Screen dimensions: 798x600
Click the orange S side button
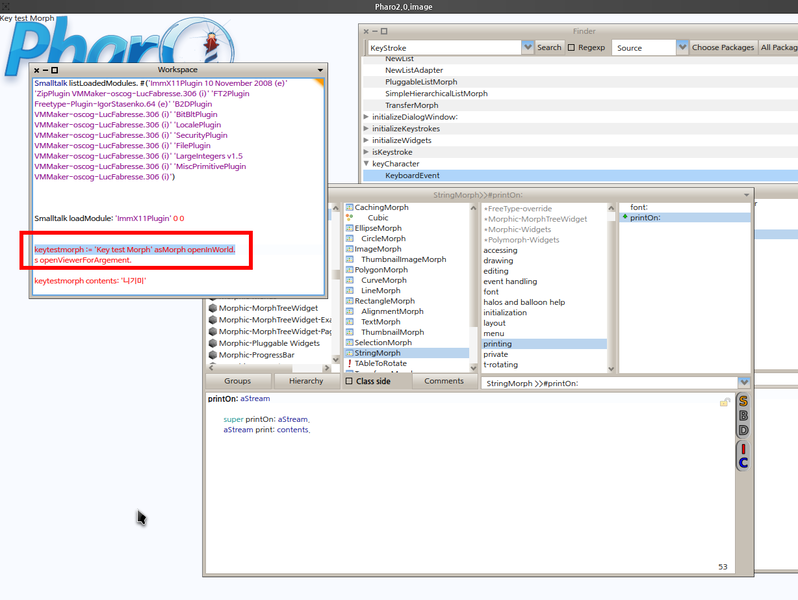(x=743, y=401)
